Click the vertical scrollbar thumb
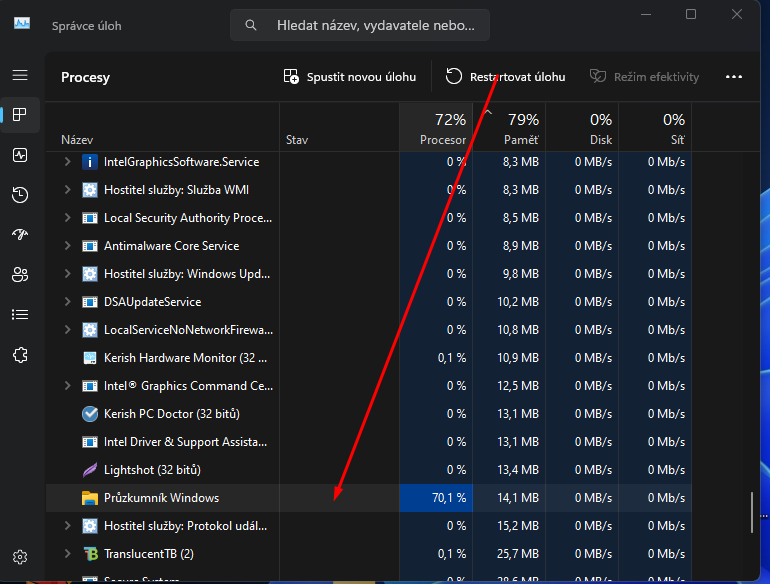 pos(752,513)
